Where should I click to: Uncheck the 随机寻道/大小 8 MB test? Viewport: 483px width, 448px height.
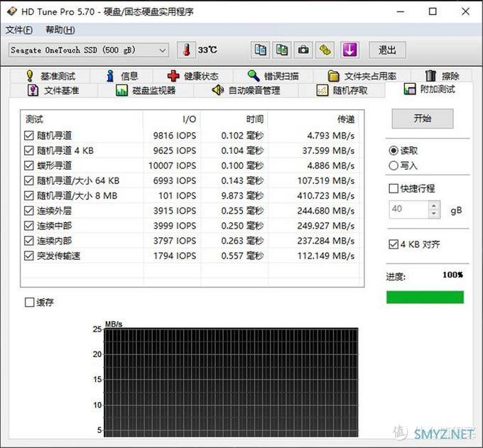[x=29, y=195]
